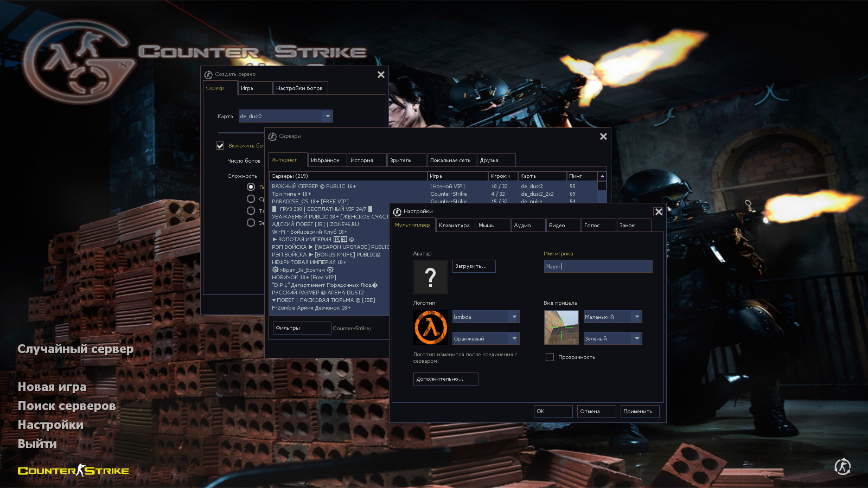868x488 pixels.
Task: Click the crosshair preview image
Action: pos(561,328)
